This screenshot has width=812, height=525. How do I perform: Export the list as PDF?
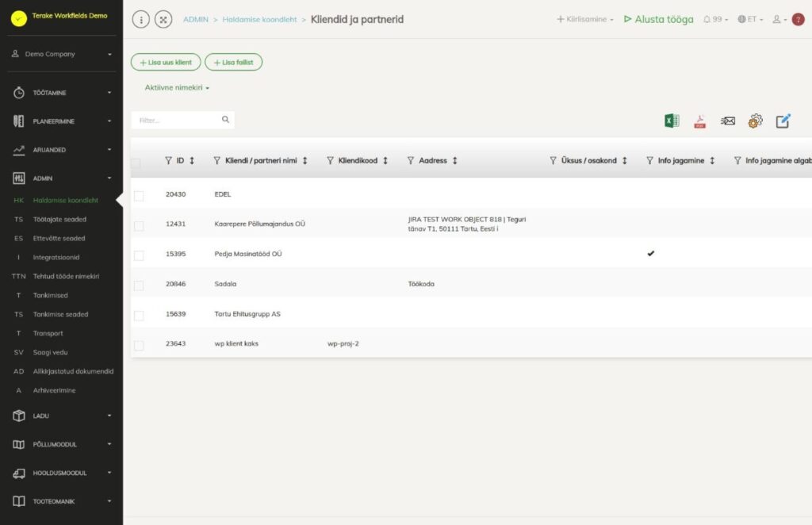pyautogui.click(x=699, y=121)
